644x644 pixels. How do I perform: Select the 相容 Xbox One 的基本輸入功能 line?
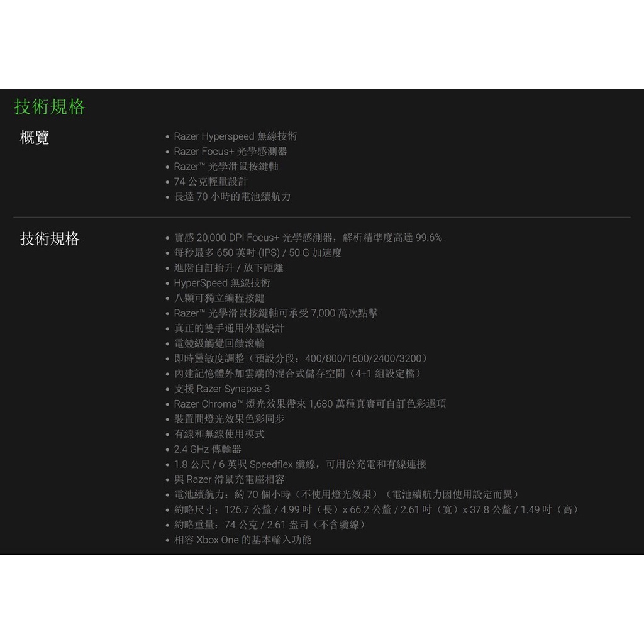(x=242, y=540)
